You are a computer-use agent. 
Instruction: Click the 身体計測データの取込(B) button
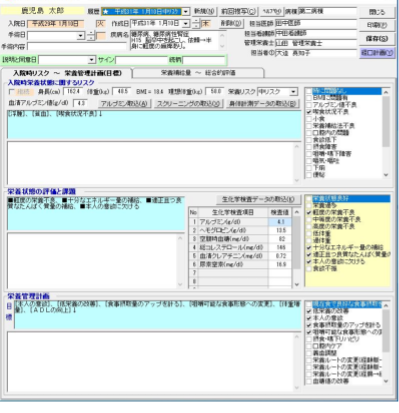click(262, 104)
